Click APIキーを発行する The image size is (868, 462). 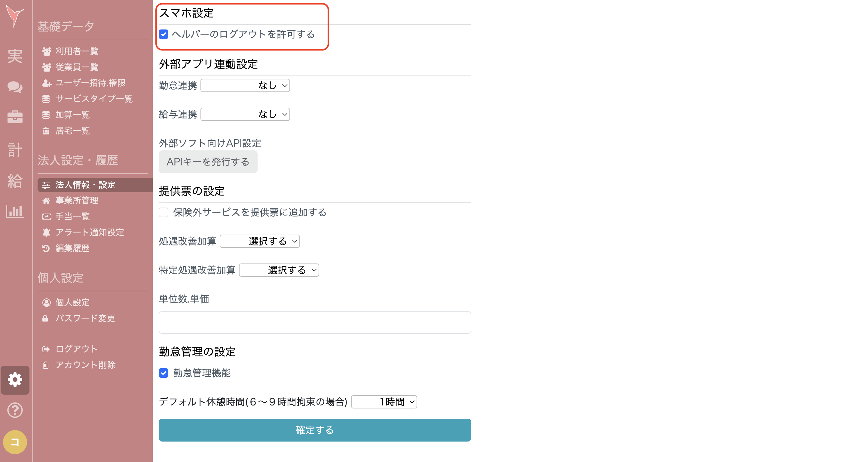[x=208, y=162]
